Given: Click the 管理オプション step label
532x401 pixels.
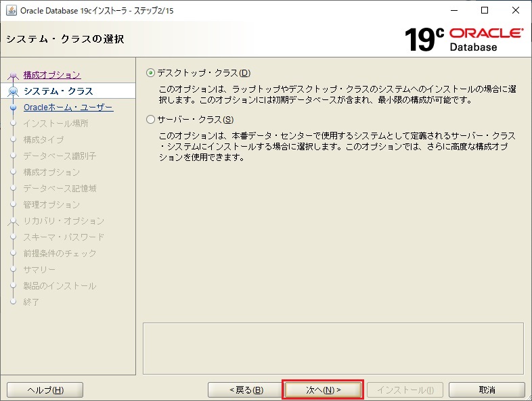Looking at the screenshot, I should [51, 205].
